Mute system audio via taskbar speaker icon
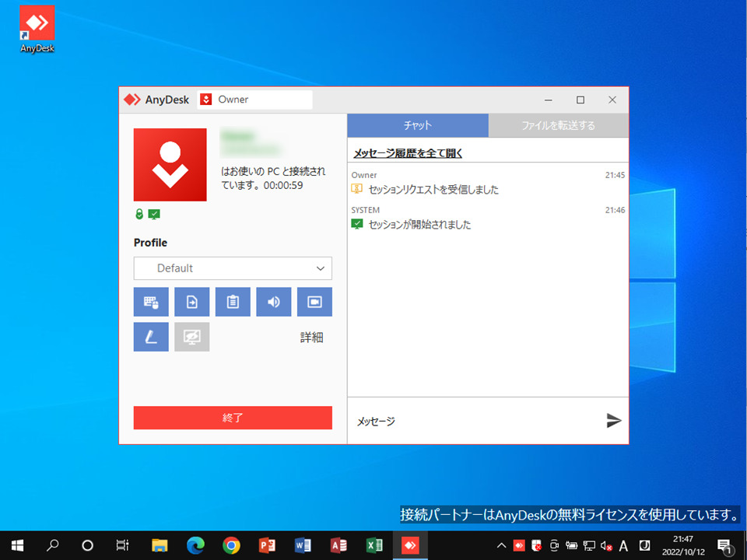This screenshot has width=747, height=560. tap(606, 544)
